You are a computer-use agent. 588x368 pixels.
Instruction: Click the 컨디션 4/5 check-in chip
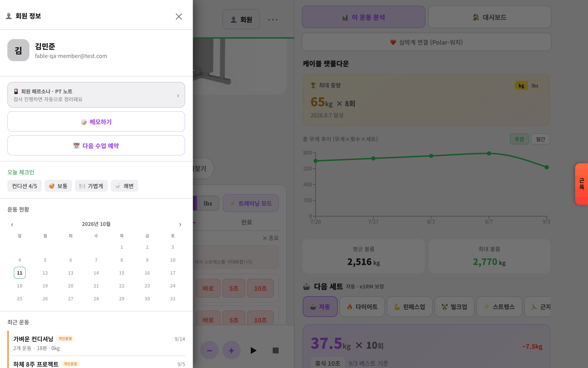25,186
